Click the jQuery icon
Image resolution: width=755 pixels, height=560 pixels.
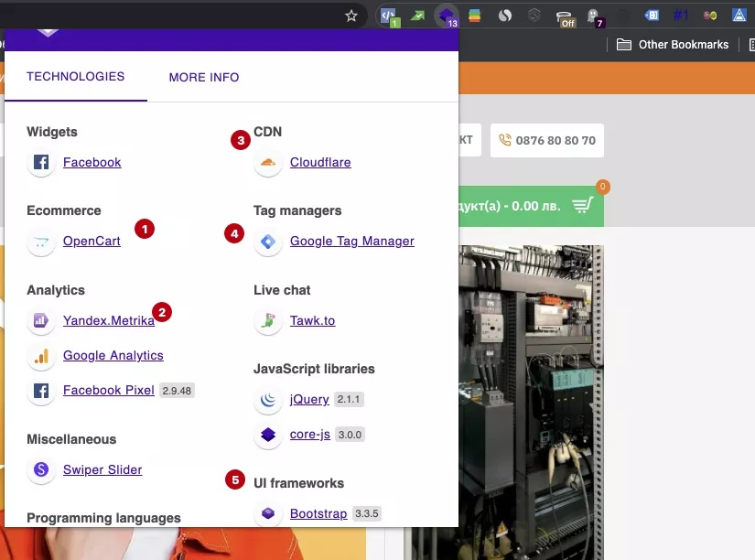pos(268,399)
